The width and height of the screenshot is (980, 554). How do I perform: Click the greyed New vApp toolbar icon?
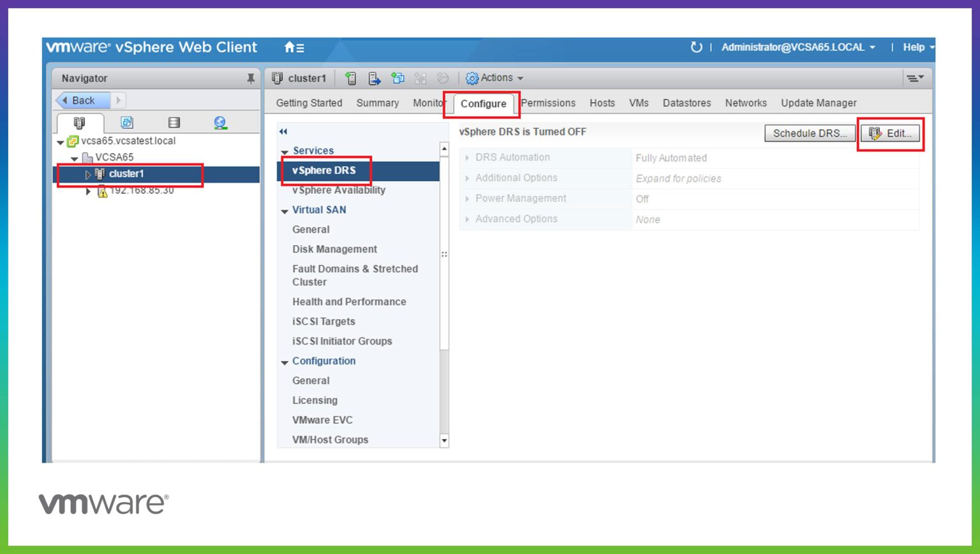coord(420,78)
